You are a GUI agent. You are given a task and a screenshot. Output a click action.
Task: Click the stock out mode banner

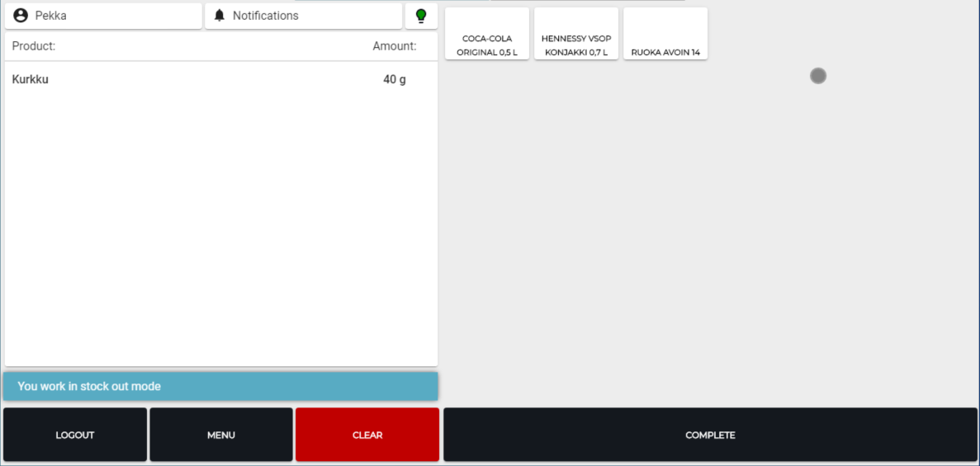[x=220, y=386]
